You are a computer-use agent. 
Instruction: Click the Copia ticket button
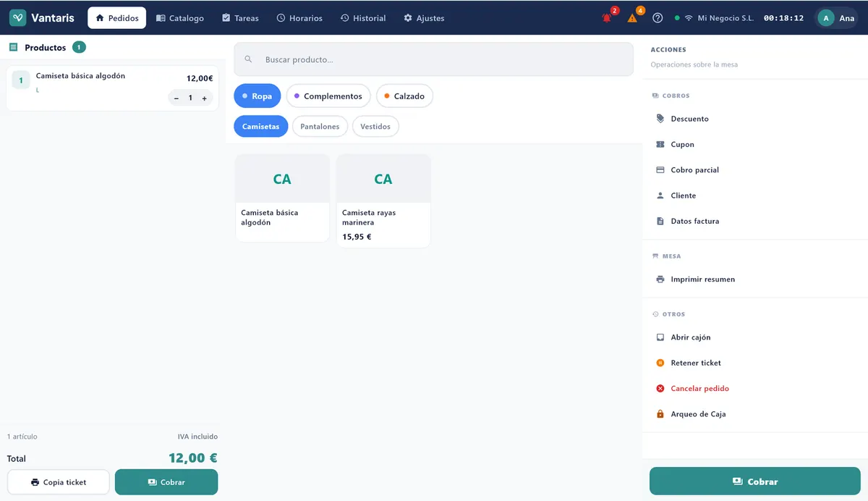59,482
